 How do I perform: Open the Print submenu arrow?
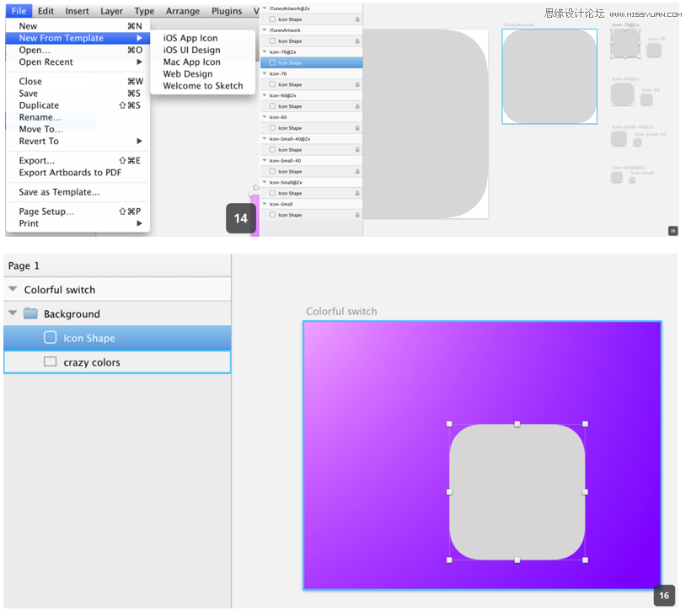pyautogui.click(x=139, y=223)
